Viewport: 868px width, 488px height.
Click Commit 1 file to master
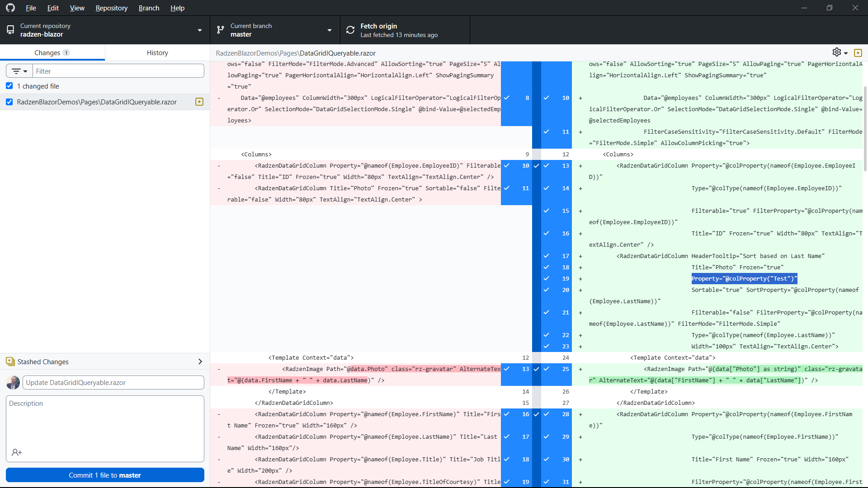pyautogui.click(x=104, y=475)
